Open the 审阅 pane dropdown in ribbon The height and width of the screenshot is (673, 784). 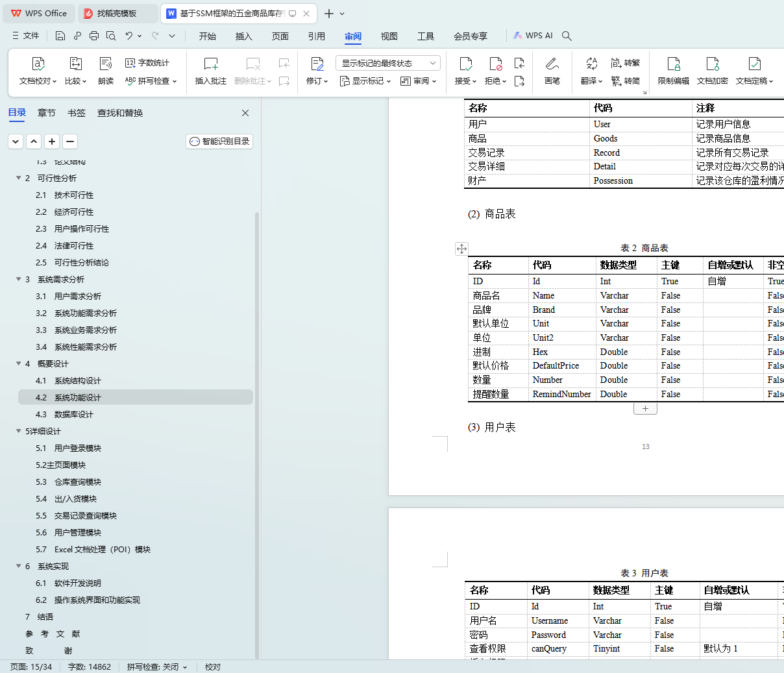pyautogui.click(x=419, y=81)
